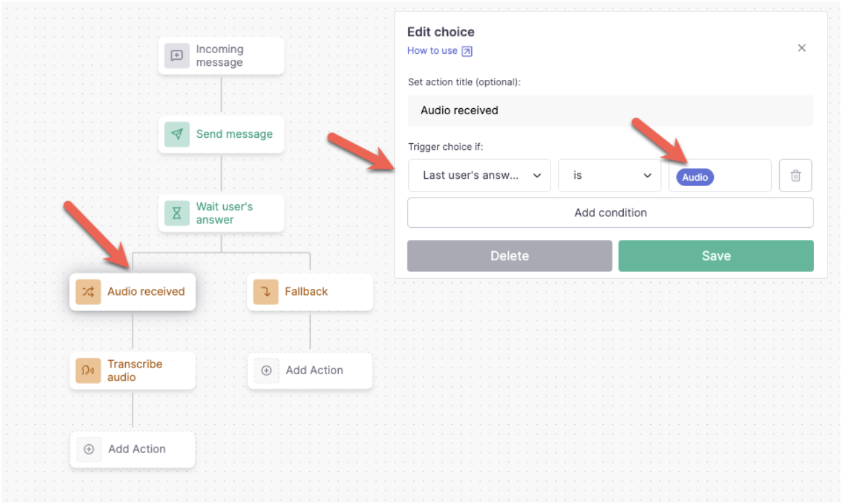
Task: Click the external link icon beside How to use
Action: (467, 51)
